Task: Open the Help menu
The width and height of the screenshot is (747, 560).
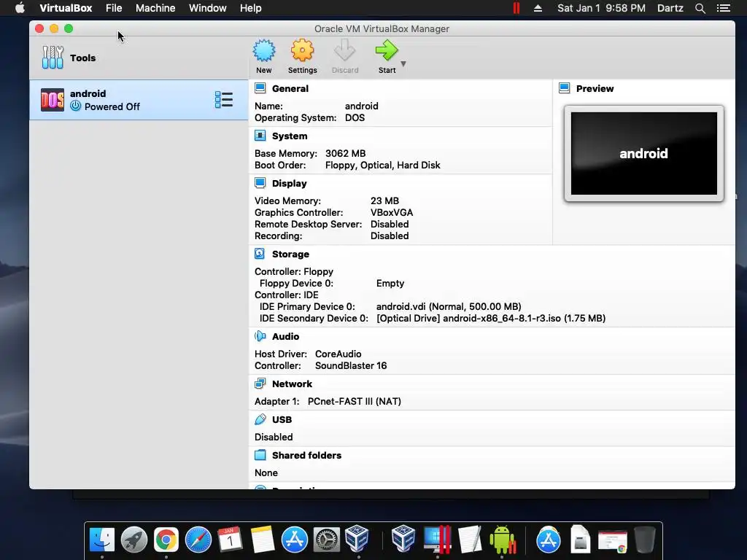Action: pos(251,8)
